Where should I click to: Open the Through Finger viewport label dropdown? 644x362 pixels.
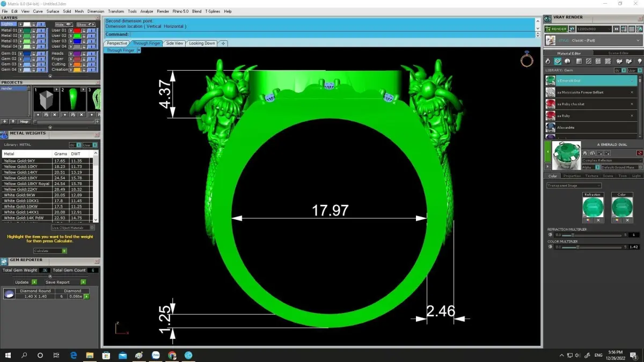pyautogui.click(x=138, y=50)
